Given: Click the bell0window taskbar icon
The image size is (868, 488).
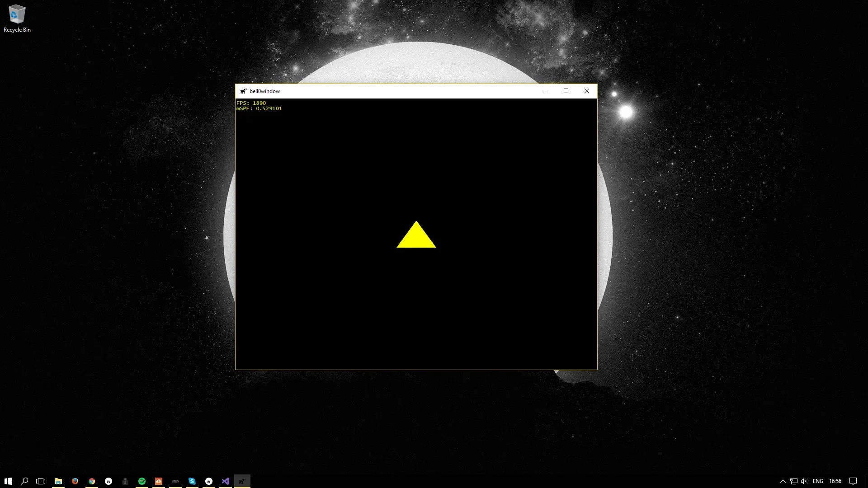Looking at the screenshot, I should 243,481.
